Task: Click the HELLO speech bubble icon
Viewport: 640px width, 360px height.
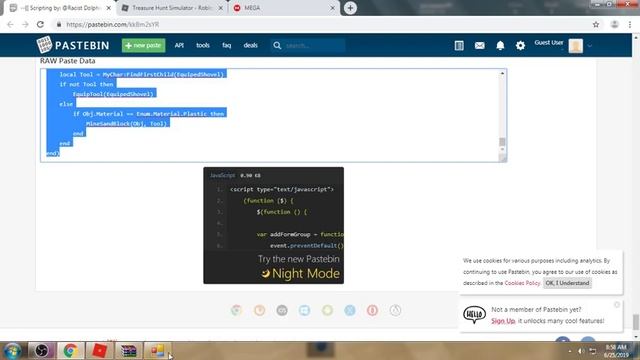Action: 474,314
